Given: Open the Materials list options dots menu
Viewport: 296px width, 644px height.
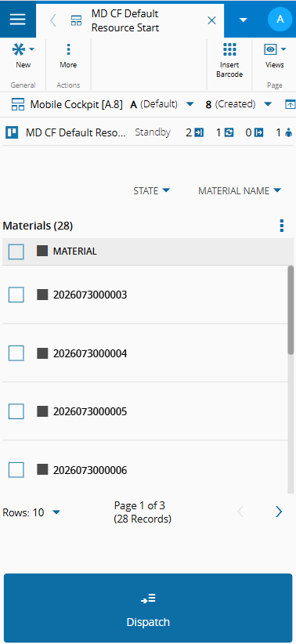Looking at the screenshot, I should [x=282, y=226].
